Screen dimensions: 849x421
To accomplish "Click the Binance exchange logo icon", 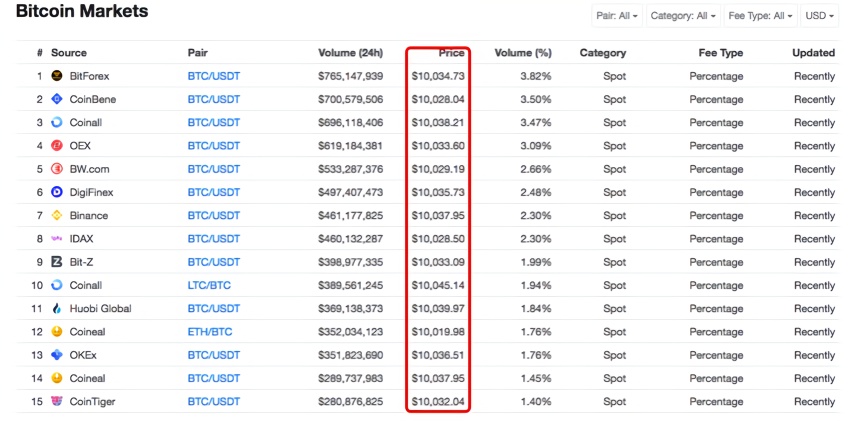I will click(x=57, y=216).
